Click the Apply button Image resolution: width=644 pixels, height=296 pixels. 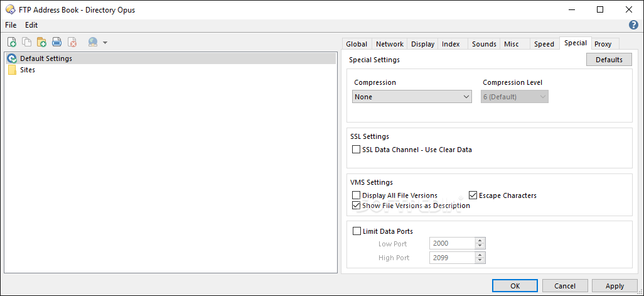click(x=614, y=286)
